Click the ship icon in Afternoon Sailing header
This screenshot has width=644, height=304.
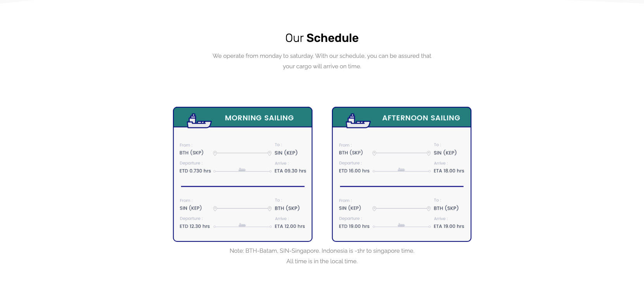tap(358, 121)
